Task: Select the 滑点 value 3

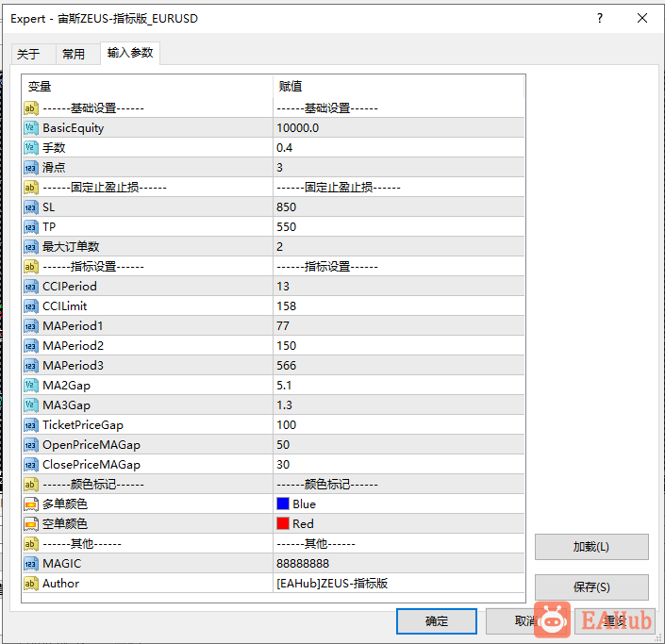Action: coord(279,168)
